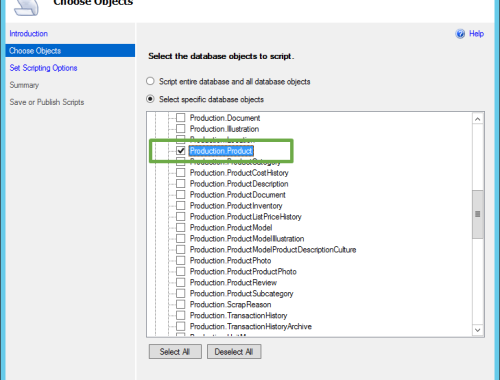Click the Deselect All button

[x=234, y=352]
